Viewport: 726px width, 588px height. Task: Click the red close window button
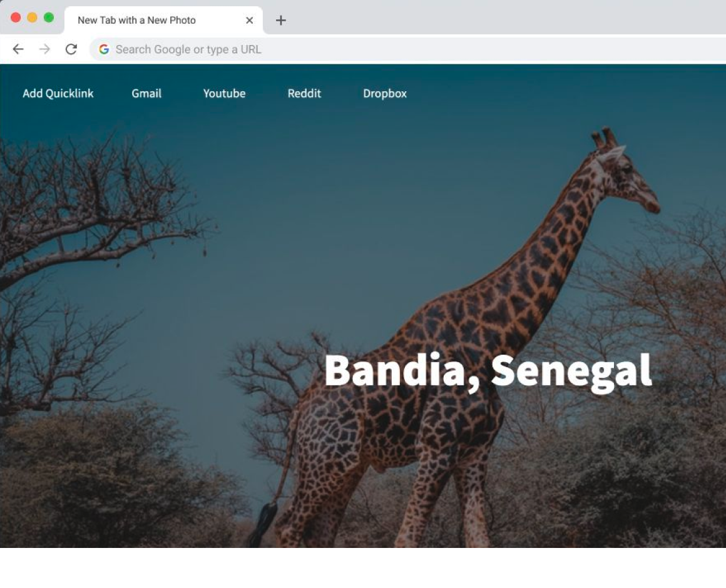tap(16, 18)
